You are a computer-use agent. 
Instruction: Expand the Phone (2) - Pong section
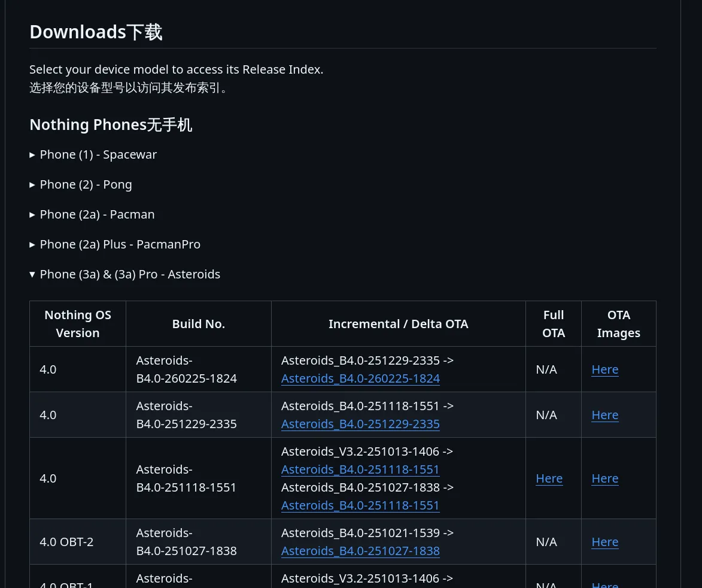[86, 184]
